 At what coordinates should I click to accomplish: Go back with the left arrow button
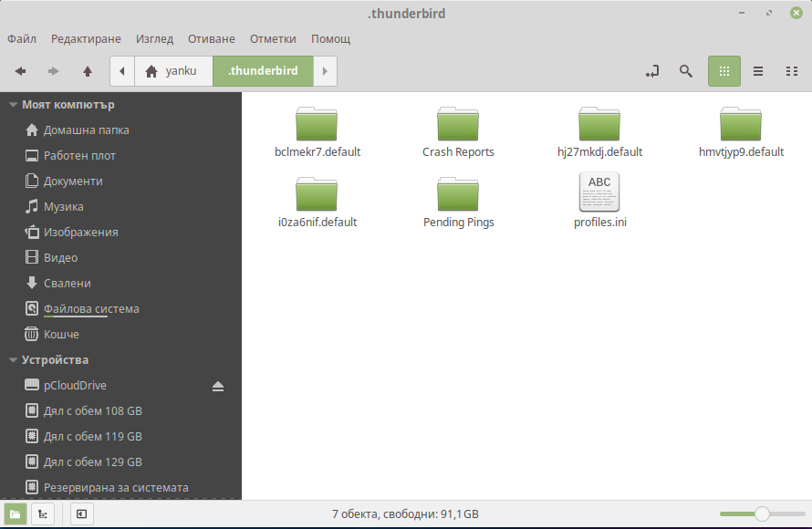[x=21, y=71]
